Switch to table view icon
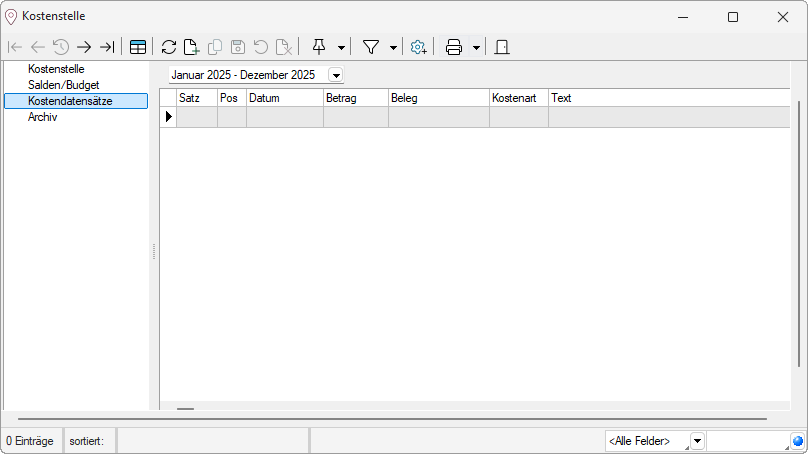Viewport: 808px width, 454px height. point(138,47)
